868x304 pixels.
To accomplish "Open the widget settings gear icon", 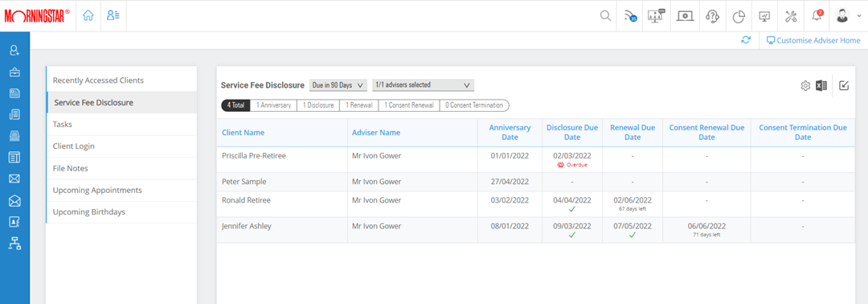I will (805, 86).
